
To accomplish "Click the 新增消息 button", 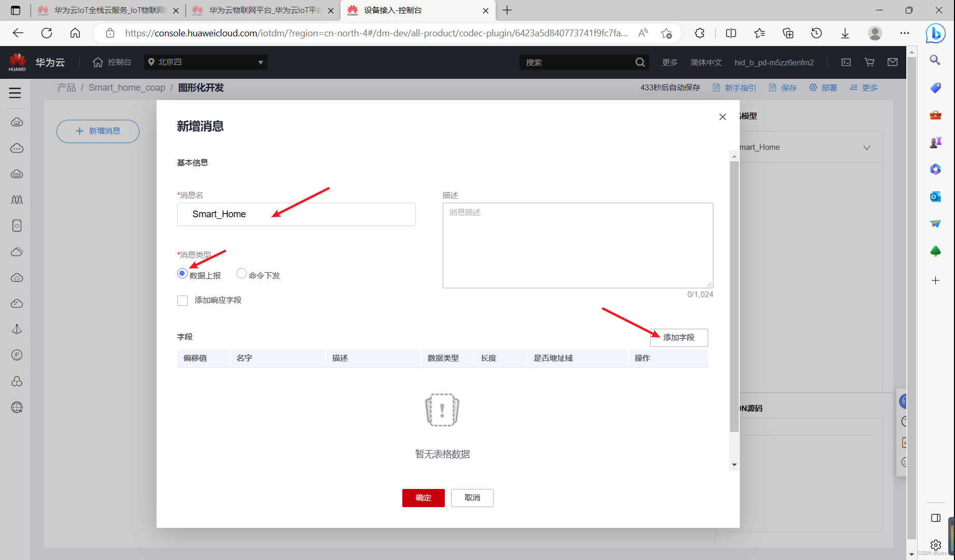I will point(98,131).
